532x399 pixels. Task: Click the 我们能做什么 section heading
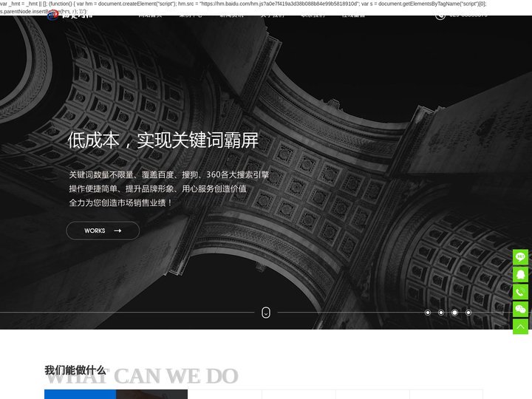pos(75,370)
